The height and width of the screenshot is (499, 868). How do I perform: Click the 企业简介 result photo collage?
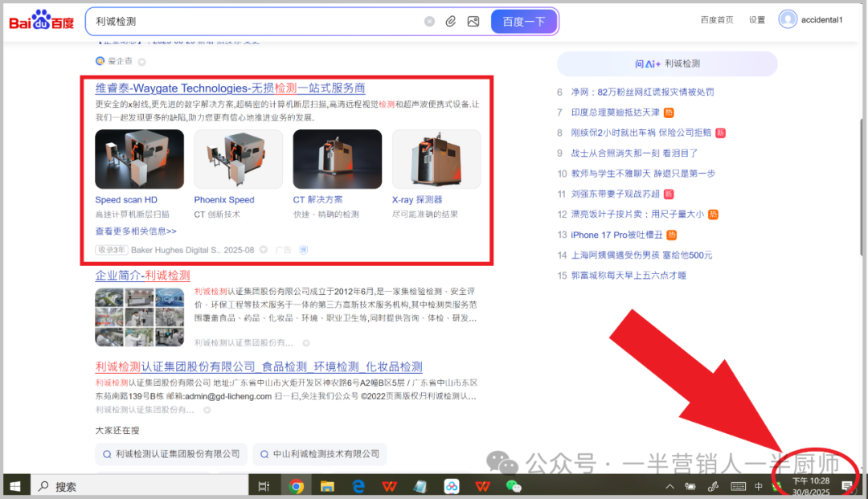pyautogui.click(x=140, y=317)
